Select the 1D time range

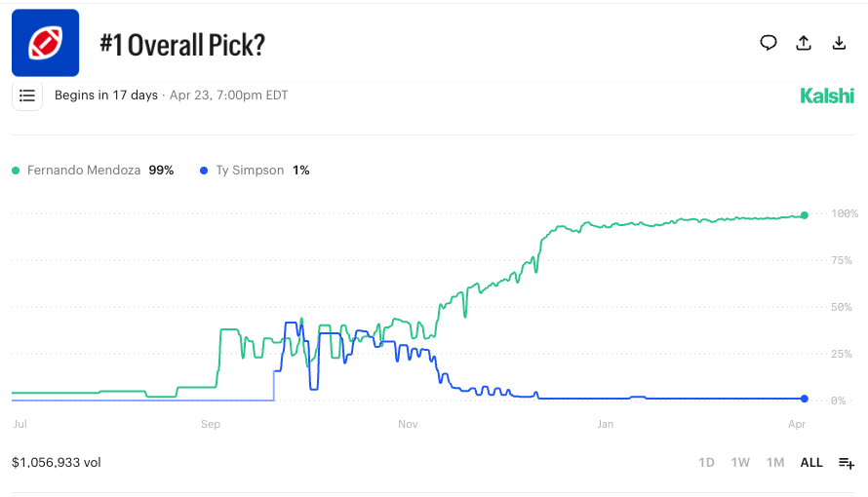pos(707,463)
